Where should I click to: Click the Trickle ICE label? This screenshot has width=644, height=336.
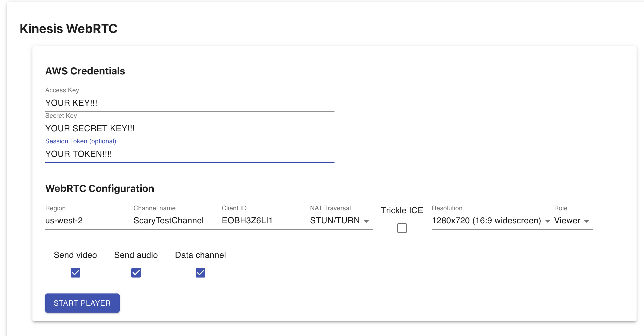pos(402,210)
